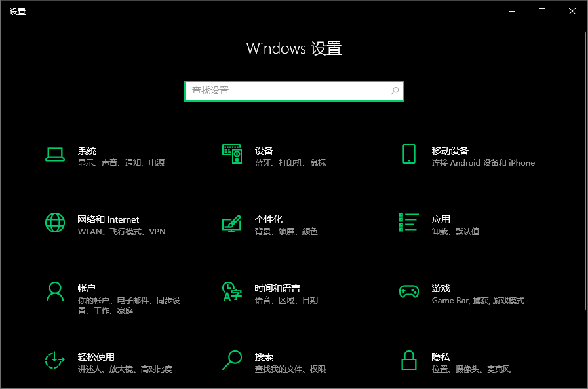Screen dimensions: 588x389
Task: Click the vertical scrollbar thumb
Action: [x=585, y=171]
